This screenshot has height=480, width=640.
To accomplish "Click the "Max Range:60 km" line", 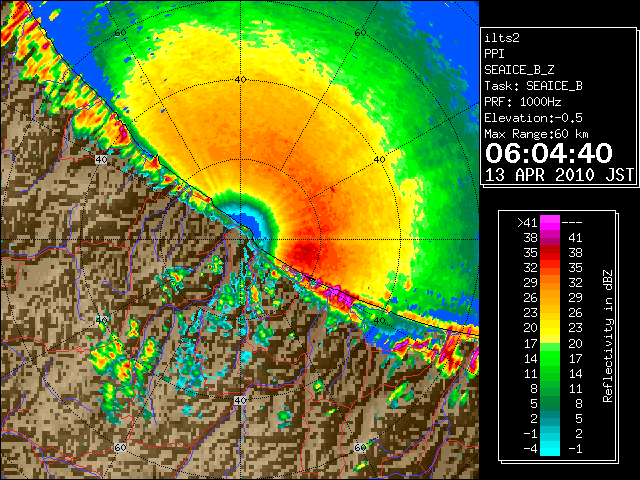I will (536, 134).
